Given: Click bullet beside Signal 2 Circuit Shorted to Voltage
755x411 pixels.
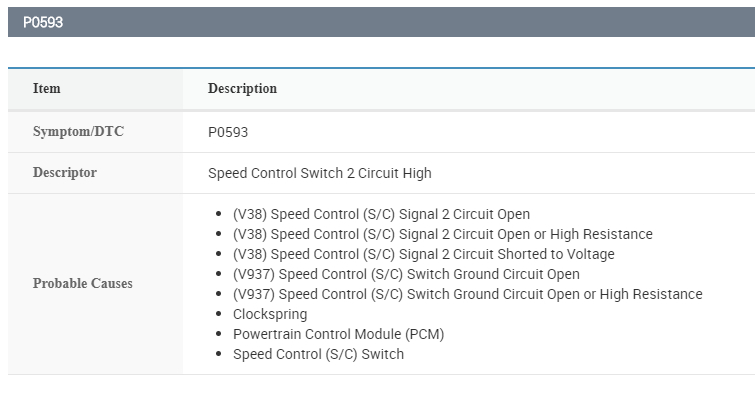Looking at the screenshot, I should pos(219,254).
